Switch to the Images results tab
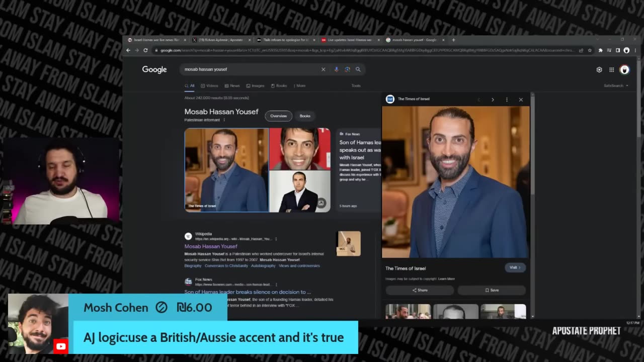This screenshot has width=644, height=362. [x=255, y=86]
